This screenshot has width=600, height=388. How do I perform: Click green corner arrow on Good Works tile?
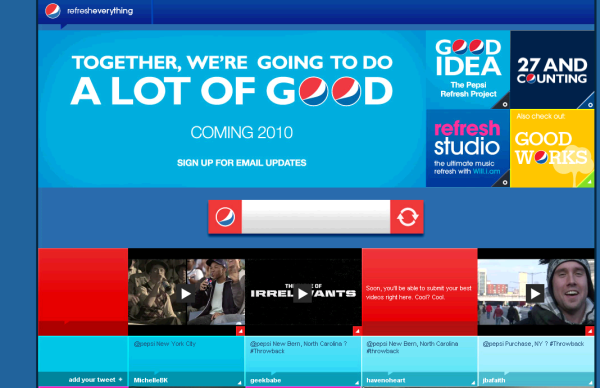(x=590, y=183)
